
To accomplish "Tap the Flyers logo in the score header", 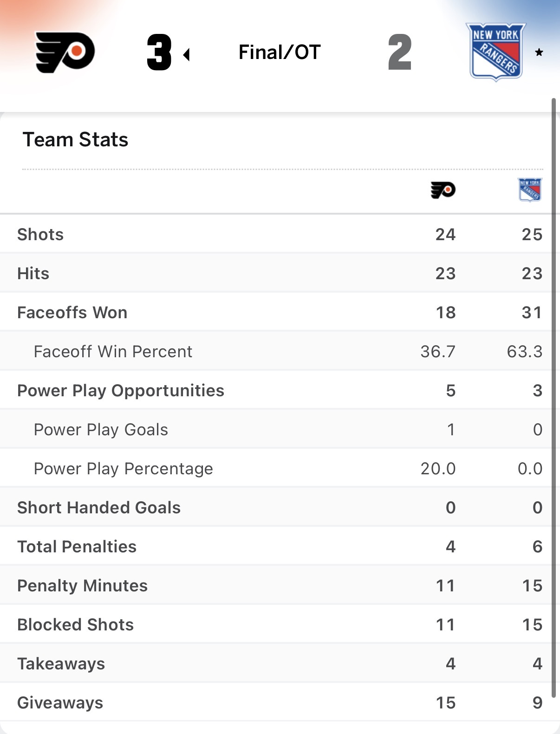I will pyautogui.click(x=65, y=52).
